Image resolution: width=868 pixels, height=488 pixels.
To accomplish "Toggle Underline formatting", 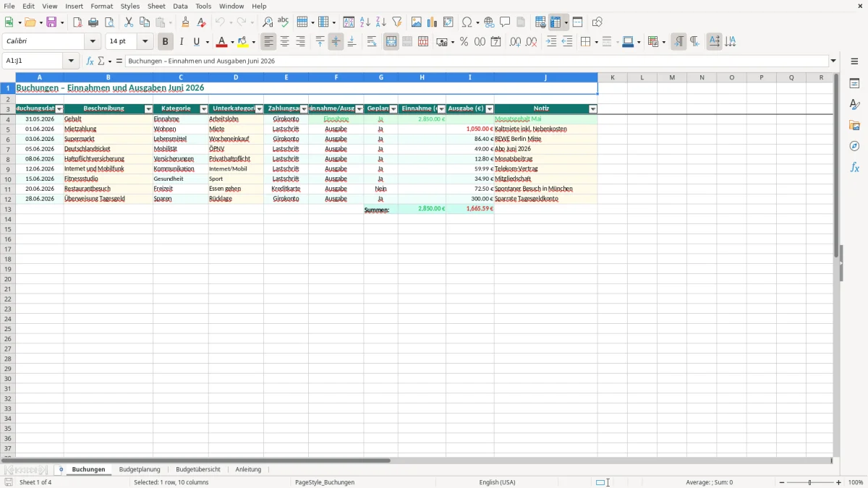I will (x=197, y=42).
